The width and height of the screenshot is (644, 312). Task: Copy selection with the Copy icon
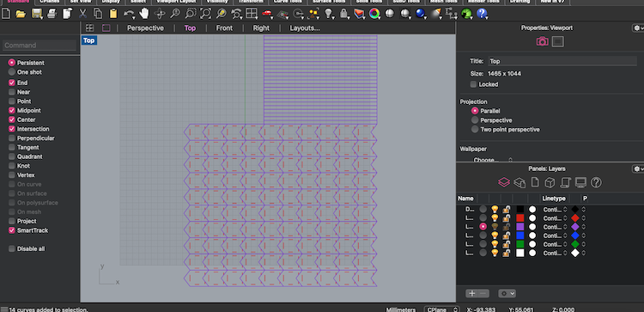pyautogui.click(x=98, y=14)
